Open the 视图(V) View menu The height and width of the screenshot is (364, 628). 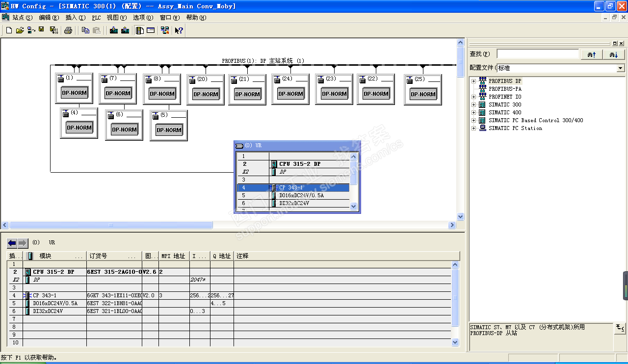click(116, 17)
